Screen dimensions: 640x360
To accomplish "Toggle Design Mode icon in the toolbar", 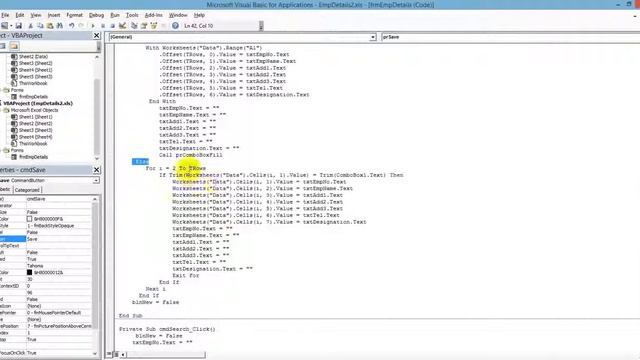I will 122,26.
